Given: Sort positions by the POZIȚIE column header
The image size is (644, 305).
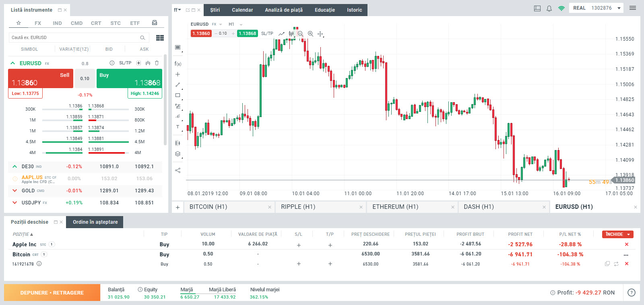Looking at the screenshot, I should coord(23,234).
